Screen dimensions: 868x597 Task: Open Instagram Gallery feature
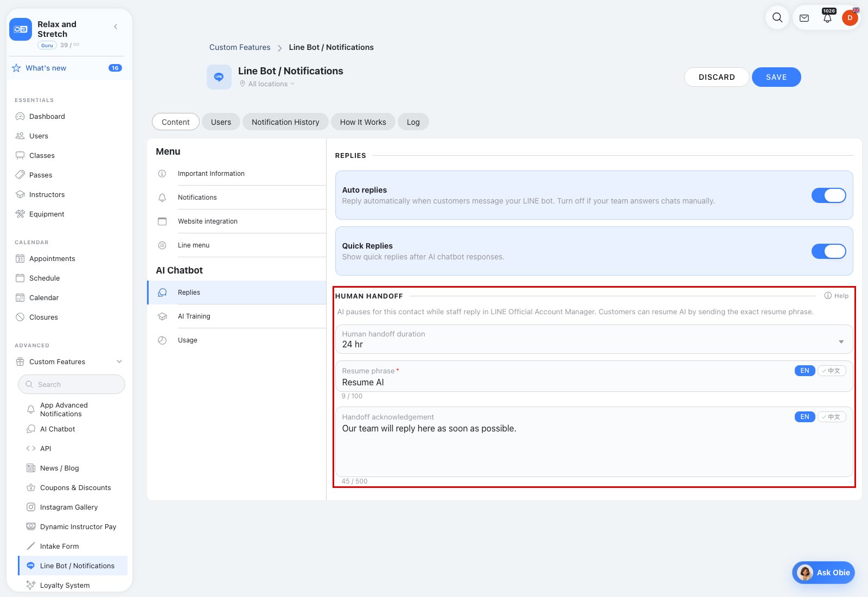69,507
